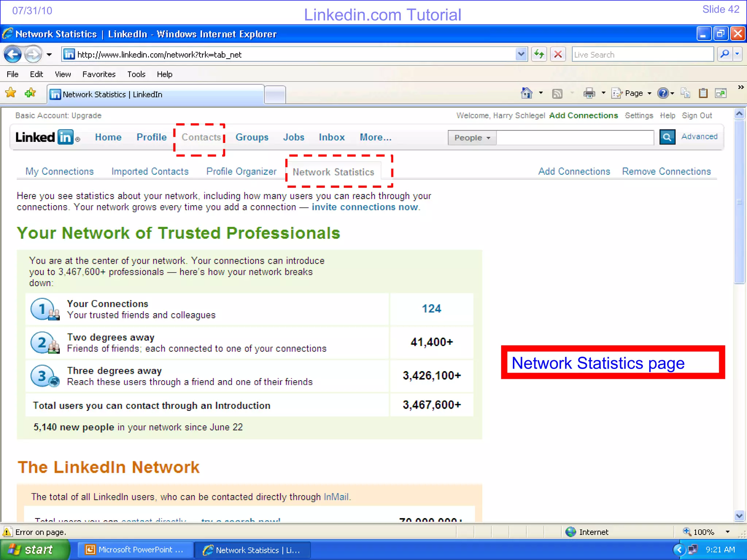
Task: Click the LinkedIn search text field
Action: pyautogui.click(x=575, y=138)
